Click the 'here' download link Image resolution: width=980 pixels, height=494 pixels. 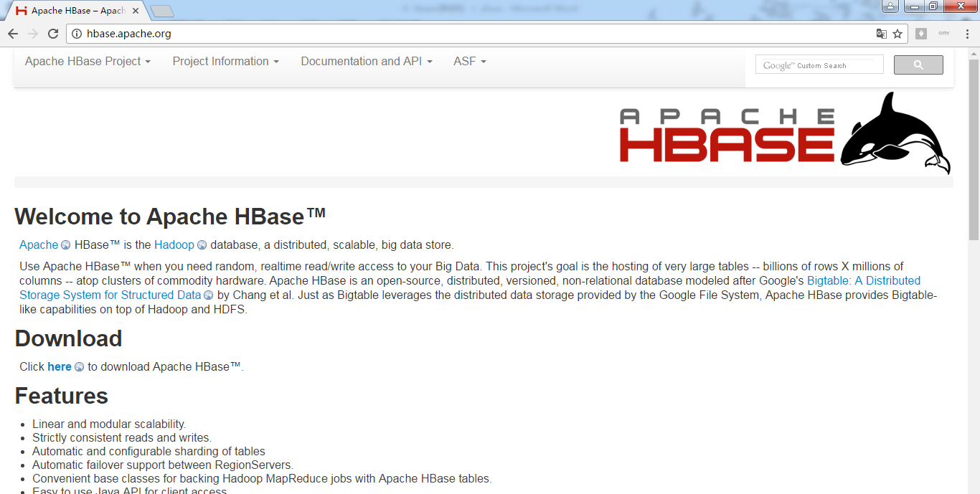point(60,367)
